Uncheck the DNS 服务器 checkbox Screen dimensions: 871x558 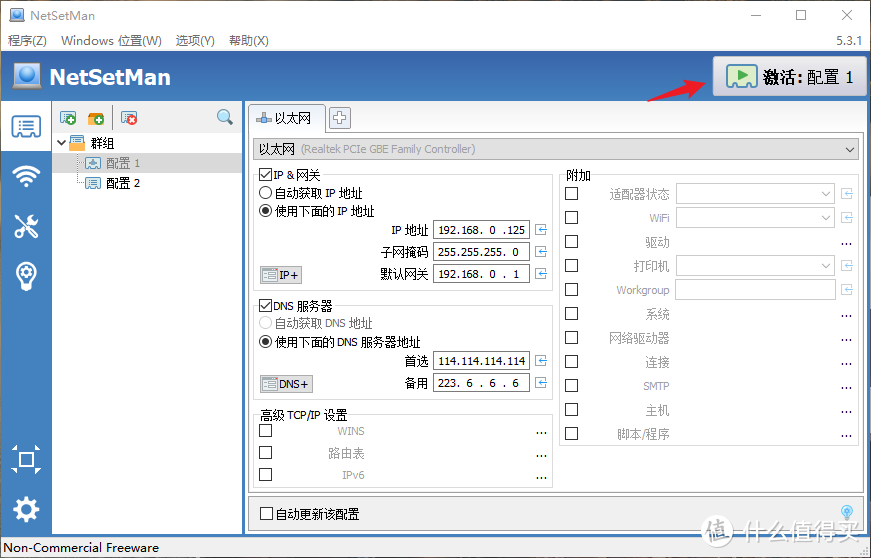266,306
